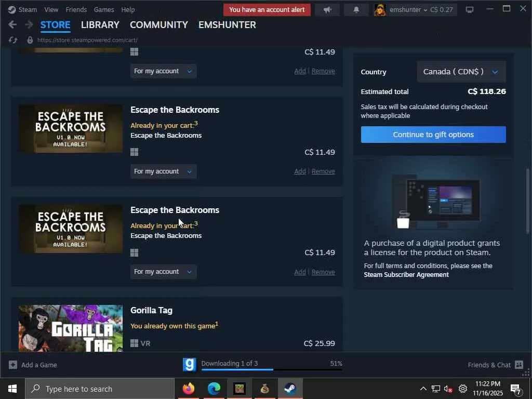Click the Windows platform icon beside VR
Image resolution: width=532 pixels, height=399 pixels.
coord(135,343)
